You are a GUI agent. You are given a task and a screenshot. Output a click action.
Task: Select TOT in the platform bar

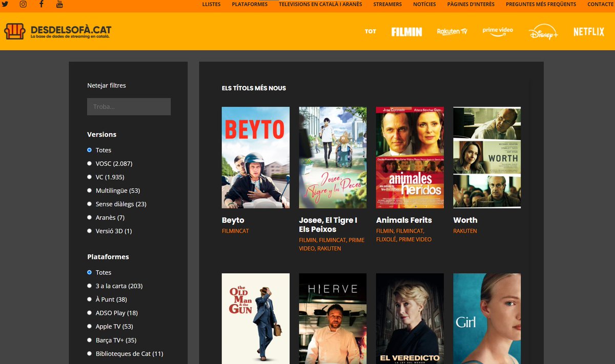[371, 32]
